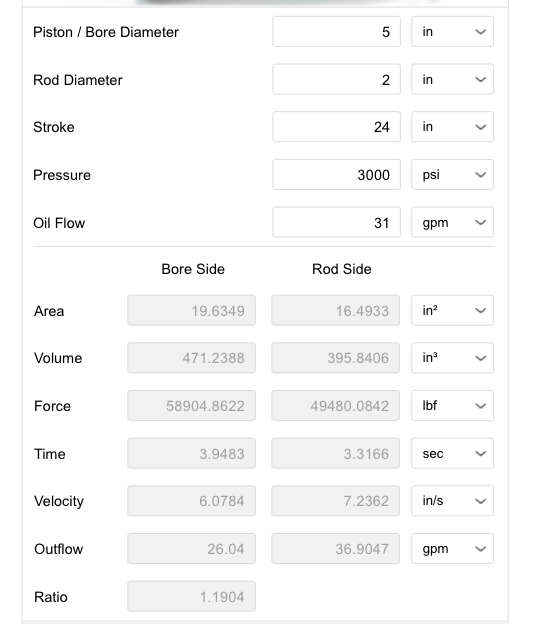Screen dimensions: 547x624
Task: Click the Rod Diameter input field
Action: (x=337, y=79)
